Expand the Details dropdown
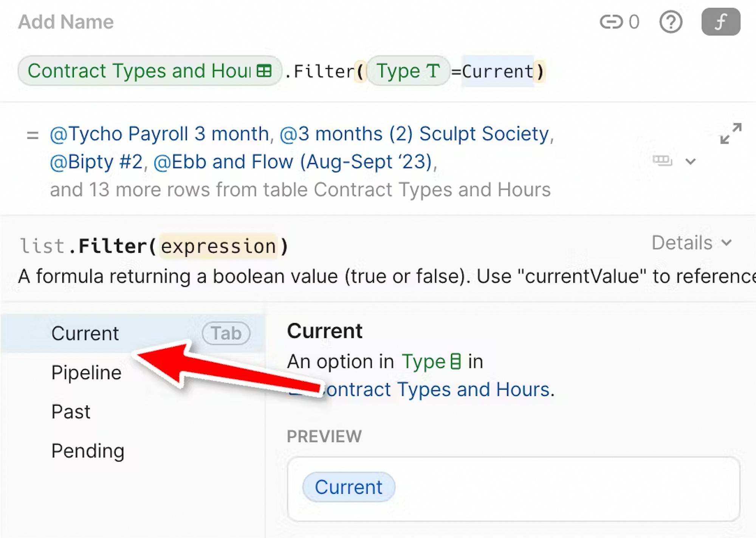Screen dimensions: 756x538 [x=692, y=243]
